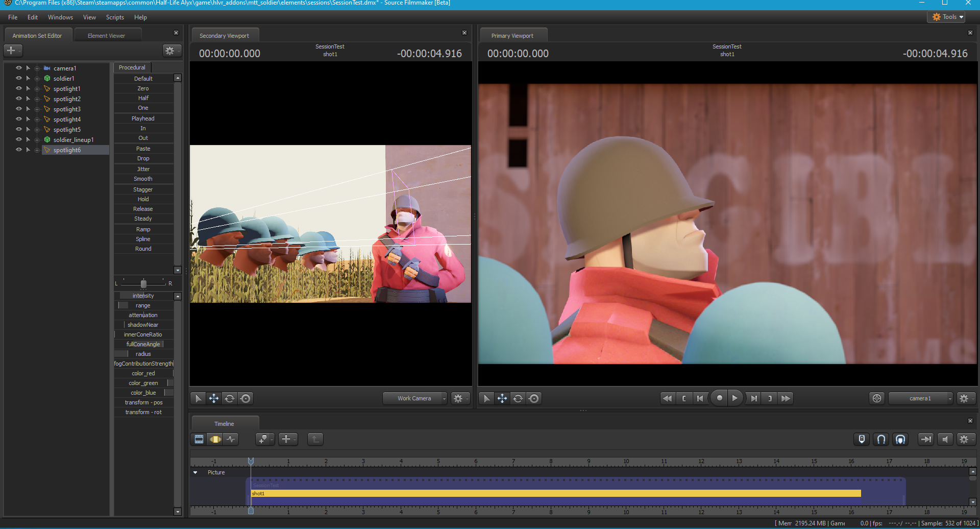The height and width of the screenshot is (529, 980).
Task: Select the secondary viewport selection arrow tool
Action: [198, 398]
